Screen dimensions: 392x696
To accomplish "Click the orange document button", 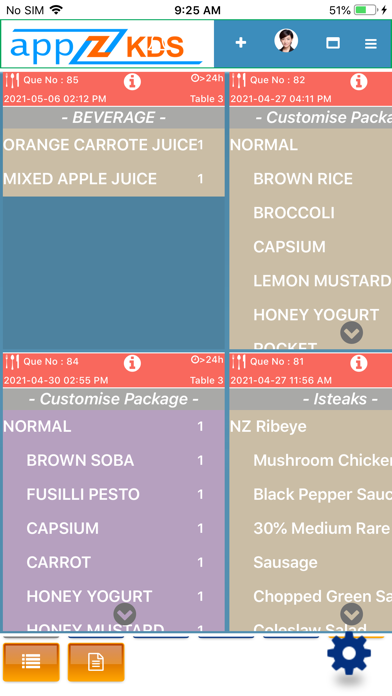I will [96, 662].
